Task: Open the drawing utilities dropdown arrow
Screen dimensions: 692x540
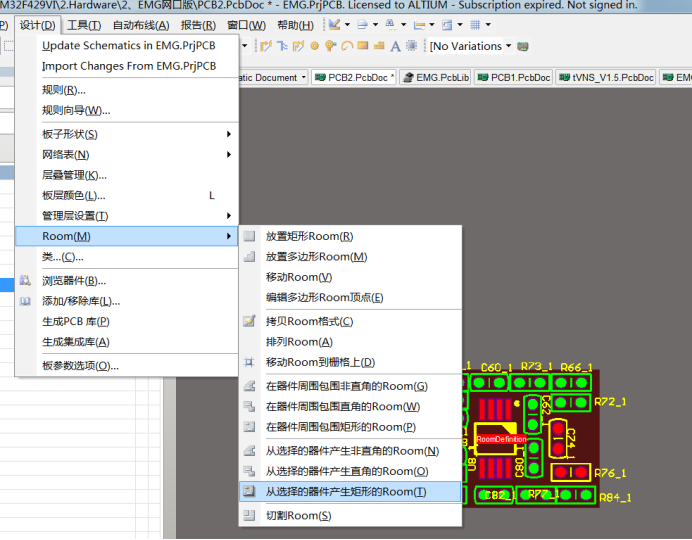Action: (347, 25)
